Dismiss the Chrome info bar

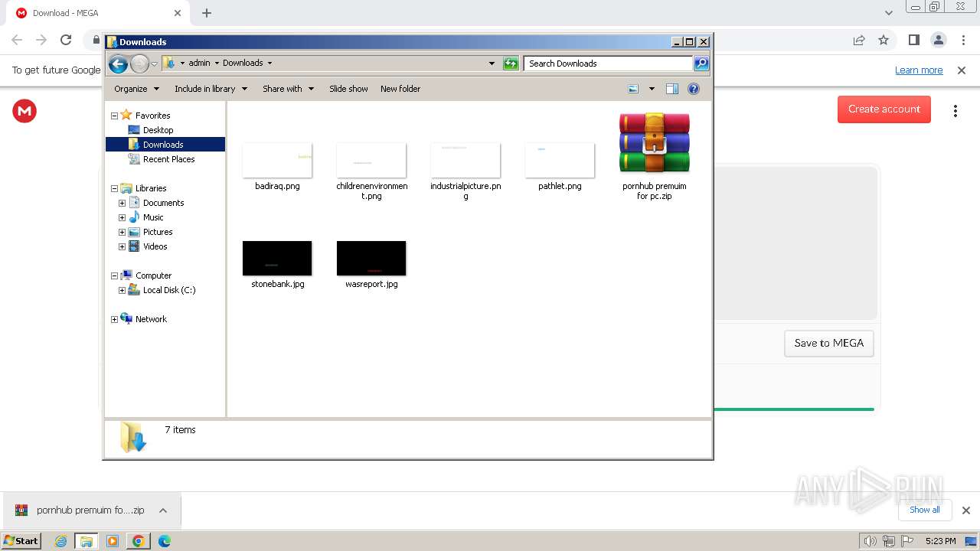[x=962, y=70]
